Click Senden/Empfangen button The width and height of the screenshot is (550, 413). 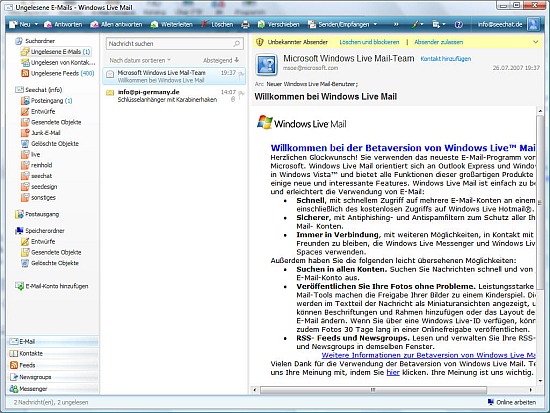click(338, 25)
